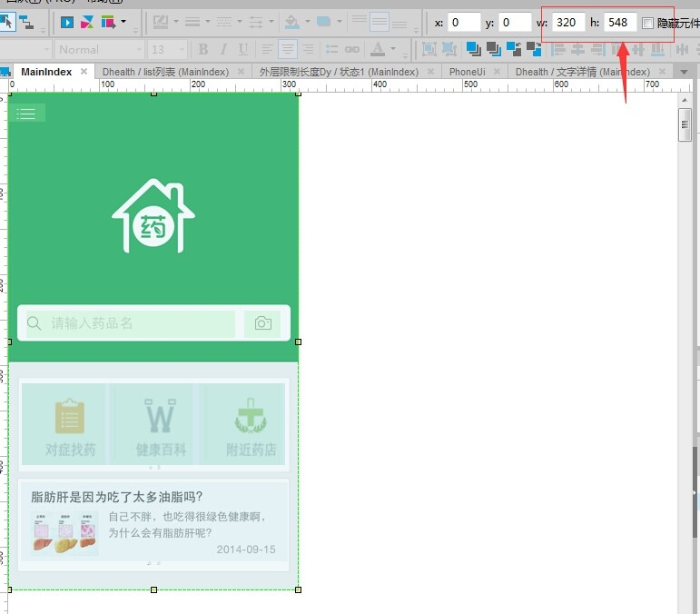Click the Ungroup widgets icon

(449, 49)
